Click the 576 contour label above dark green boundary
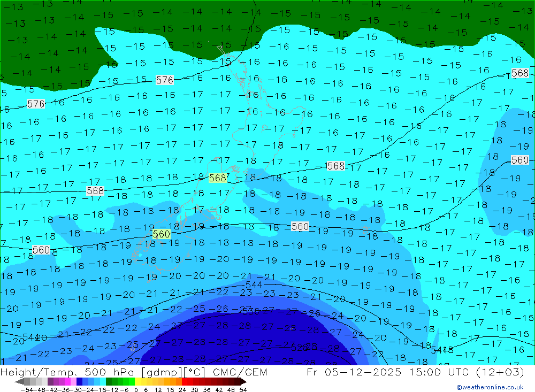The image size is (535, 392). (165, 80)
